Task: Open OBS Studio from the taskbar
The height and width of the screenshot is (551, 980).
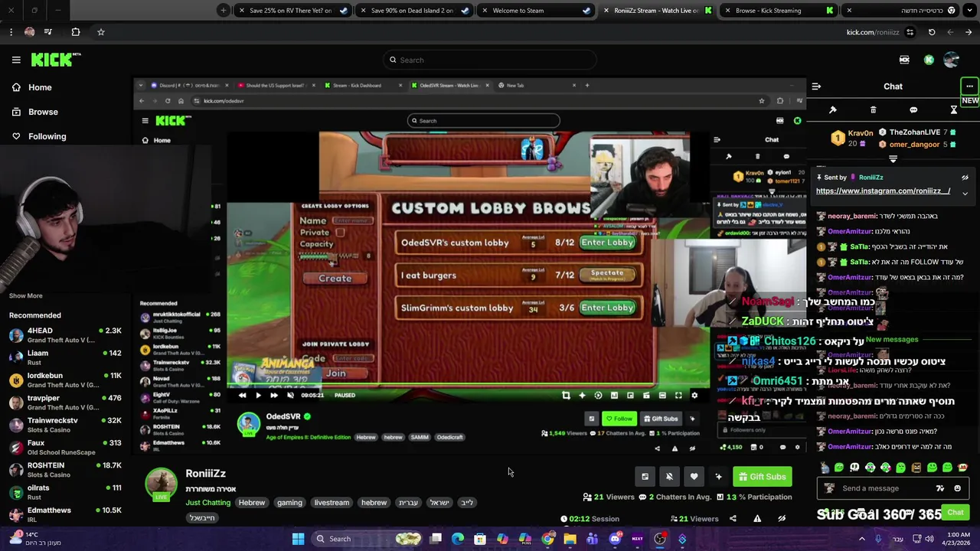Action: click(x=660, y=539)
